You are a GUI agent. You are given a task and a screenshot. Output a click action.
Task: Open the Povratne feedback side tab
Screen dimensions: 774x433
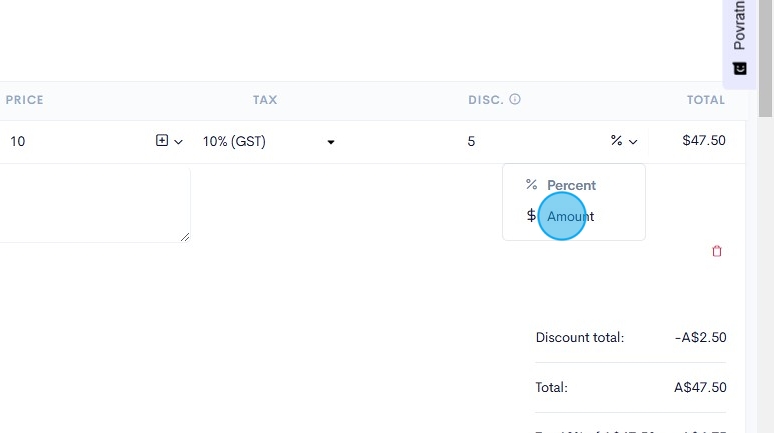click(x=739, y=27)
